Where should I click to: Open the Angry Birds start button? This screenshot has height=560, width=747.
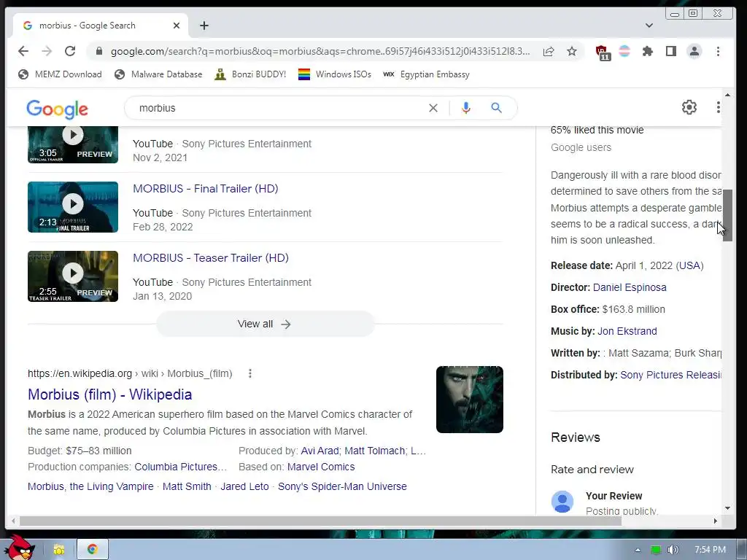tap(18, 548)
